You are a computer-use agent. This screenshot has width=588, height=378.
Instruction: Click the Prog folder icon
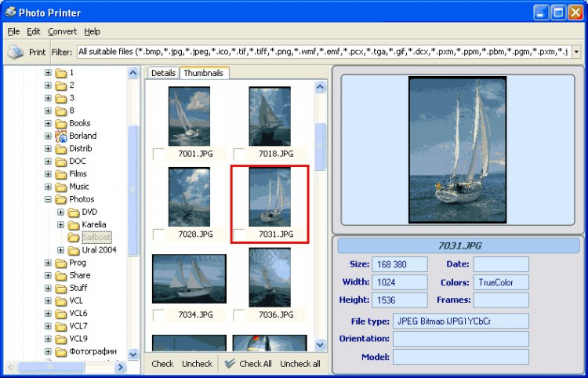point(61,264)
